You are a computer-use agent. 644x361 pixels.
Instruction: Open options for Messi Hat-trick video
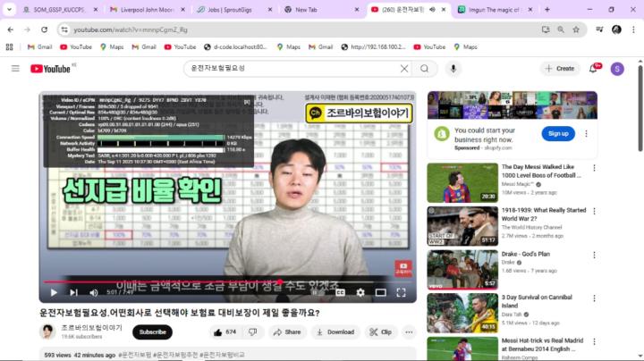tap(594, 341)
